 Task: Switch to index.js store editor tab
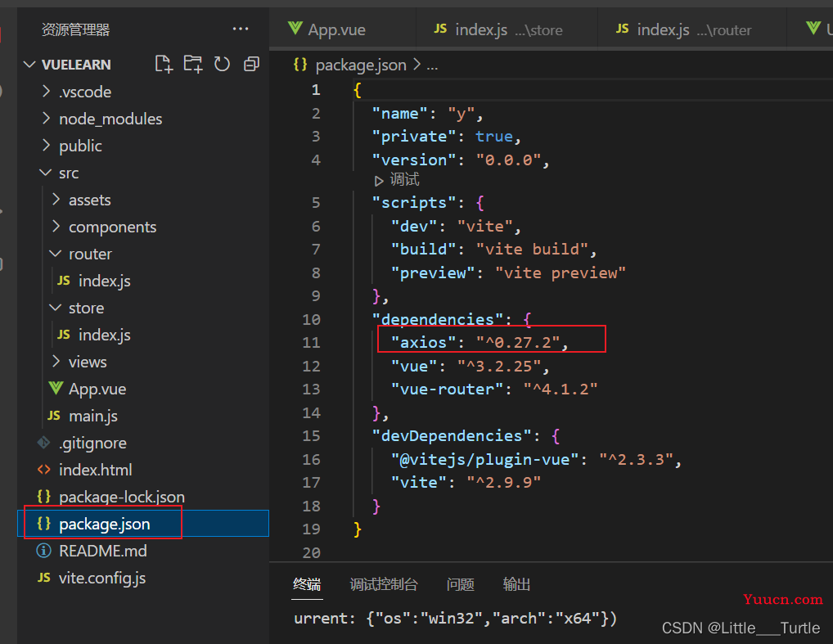tap(508, 29)
